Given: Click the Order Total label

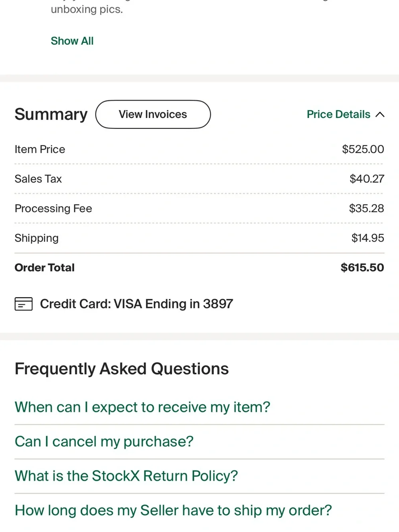Looking at the screenshot, I should (x=45, y=267).
